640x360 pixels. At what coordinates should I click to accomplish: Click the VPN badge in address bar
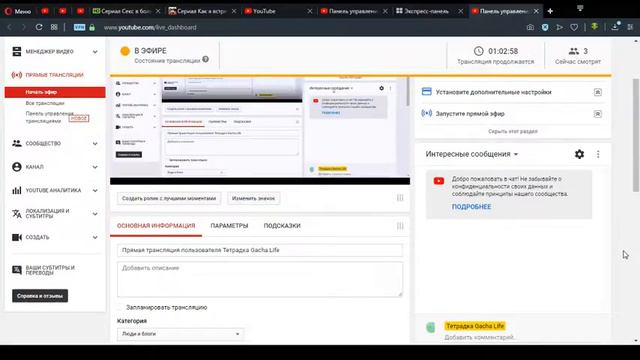[x=79, y=27]
